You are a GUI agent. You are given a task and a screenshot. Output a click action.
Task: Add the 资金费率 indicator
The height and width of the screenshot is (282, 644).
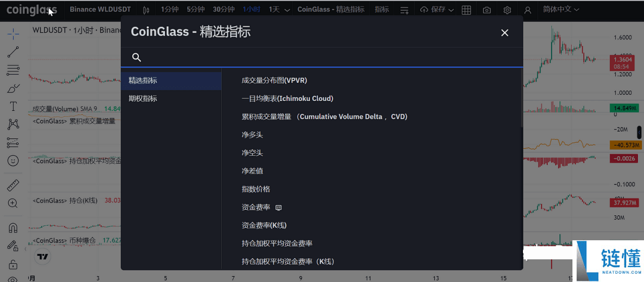256,207
